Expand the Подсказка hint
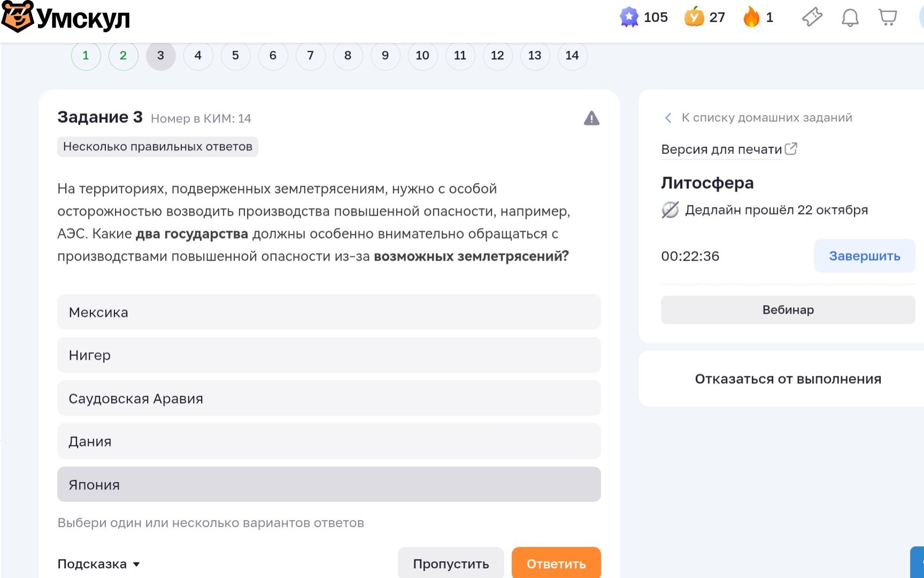The image size is (924, 578). [x=98, y=564]
